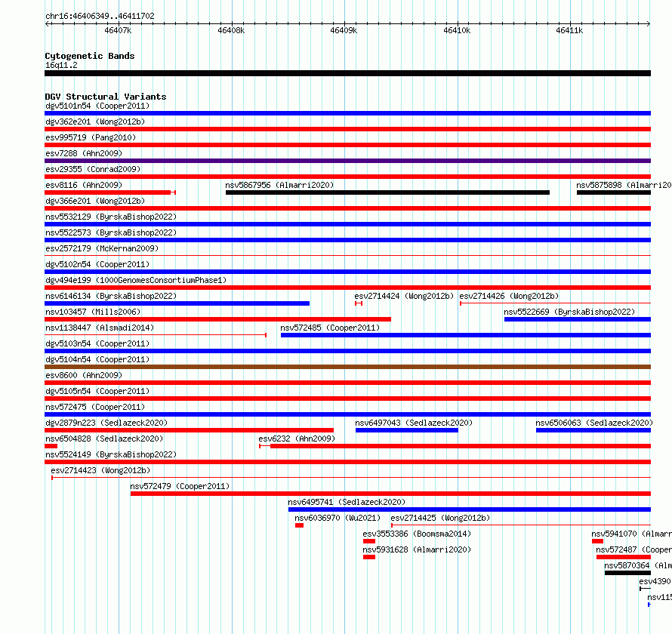Click nsv6497043 (Sedlazeck2020) label
Image resolution: width=672 pixels, height=634 pixels.
pyautogui.click(x=414, y=423)
